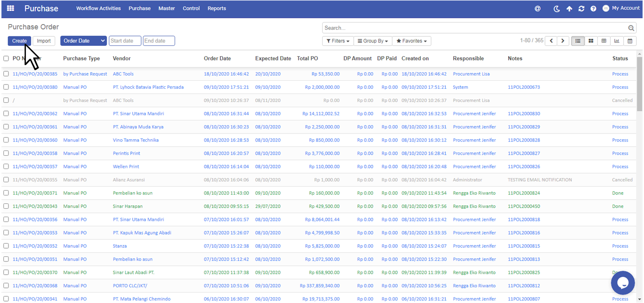Open the Order Date select box

(x=84, y=41)
